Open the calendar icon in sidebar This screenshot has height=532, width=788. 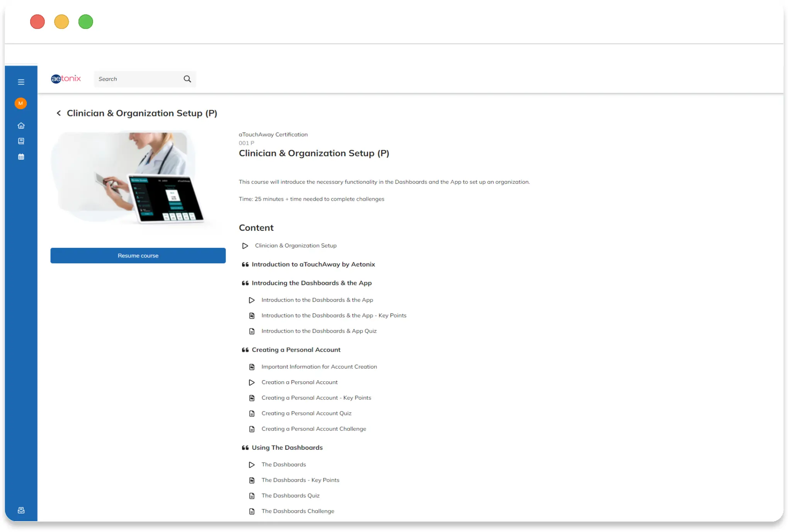click(21, 157)
